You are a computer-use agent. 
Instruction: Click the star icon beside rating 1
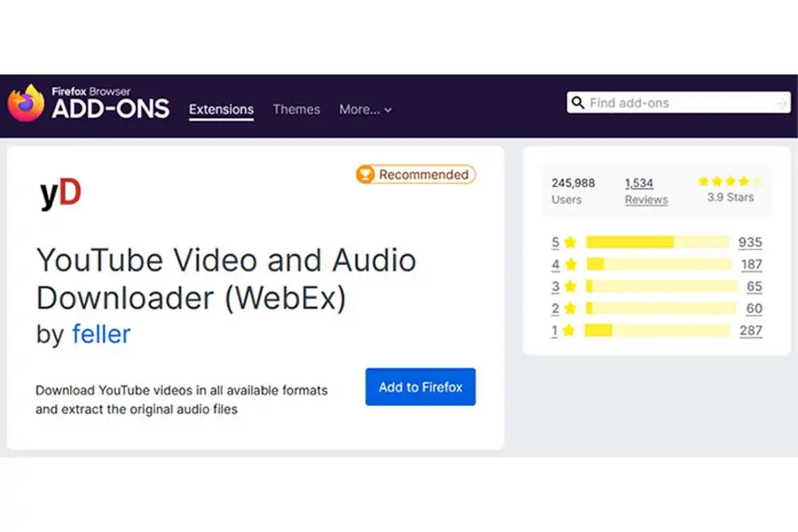point(570,331)
